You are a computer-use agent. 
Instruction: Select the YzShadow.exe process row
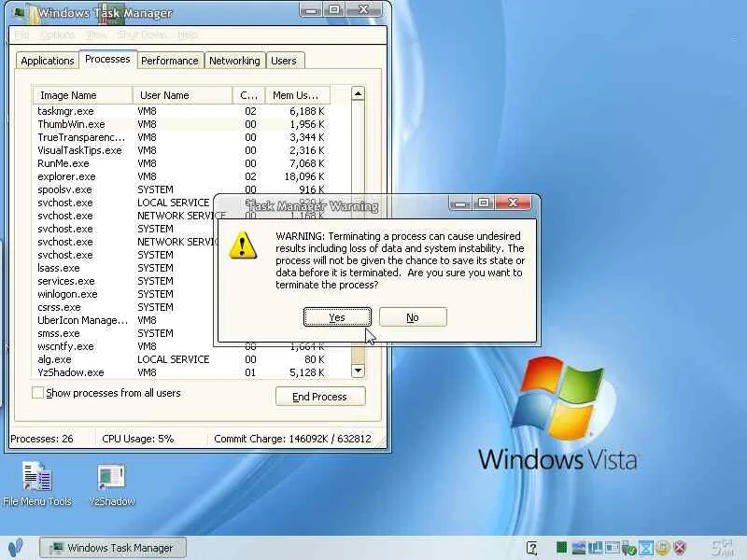(x=181, y=372)
